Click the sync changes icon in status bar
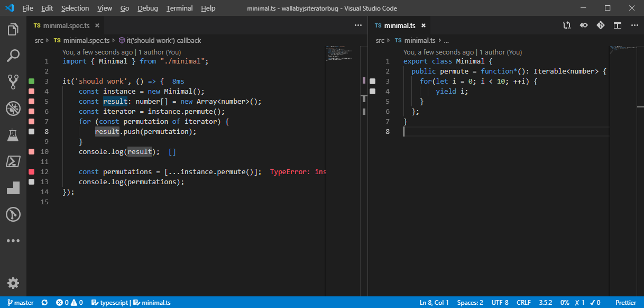The height and width of the screenshot is (308, 644). 45,303
